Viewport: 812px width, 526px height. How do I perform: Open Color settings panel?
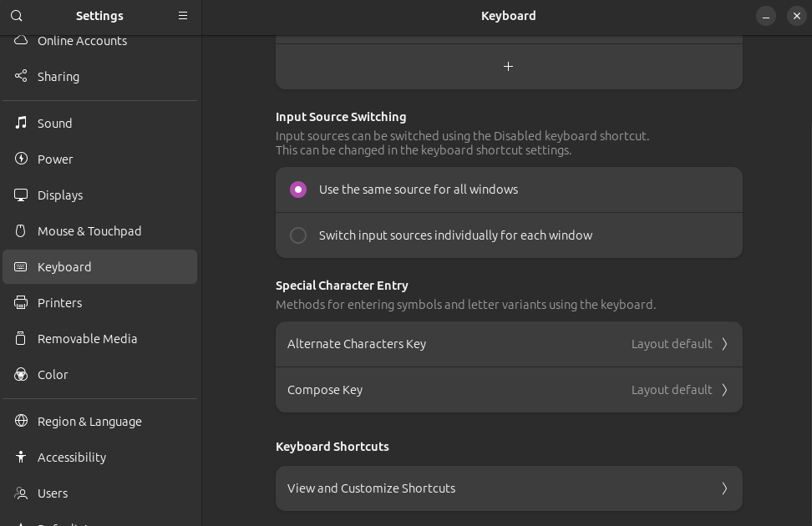pyautogui.click(x=100, y=374)
